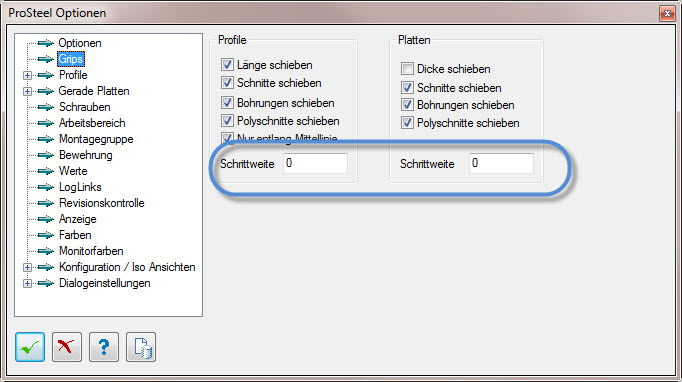Image resolution: width=682 pixels, height=382 pixels.
Task: Cancel using the red X button
Action: click(67, 347)
